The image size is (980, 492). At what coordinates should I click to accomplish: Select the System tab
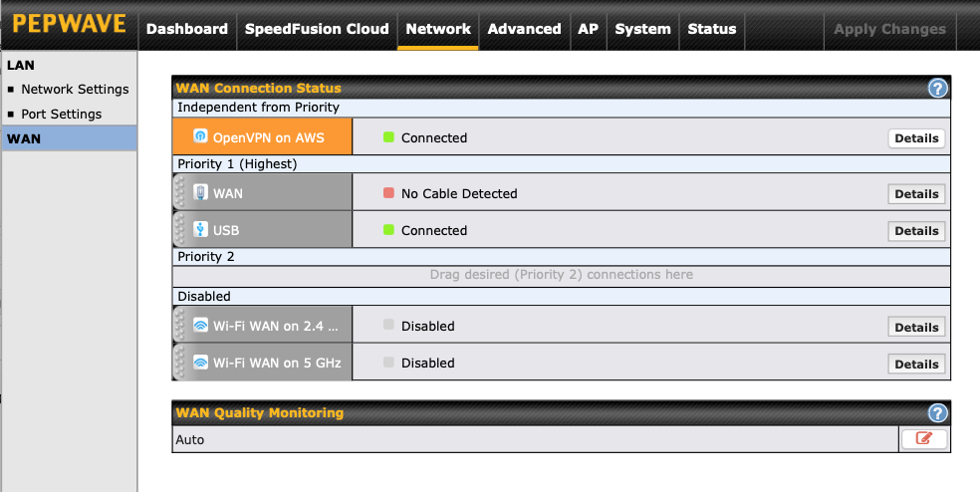pyautogui.click(x=642, y=29)
